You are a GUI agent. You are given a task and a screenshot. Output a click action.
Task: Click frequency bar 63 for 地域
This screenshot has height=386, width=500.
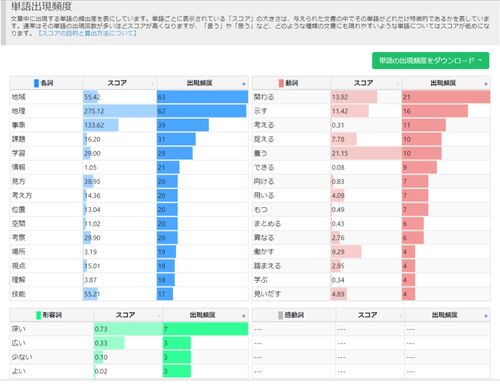click(202, 97)
